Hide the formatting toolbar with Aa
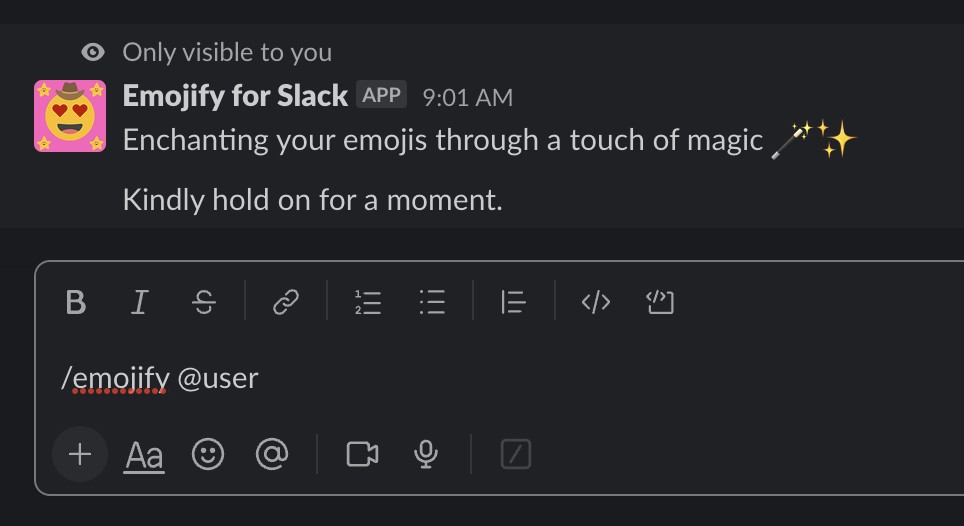Image resolution: width=964 pixels, height=526 pixels. [x=144, y=456]
